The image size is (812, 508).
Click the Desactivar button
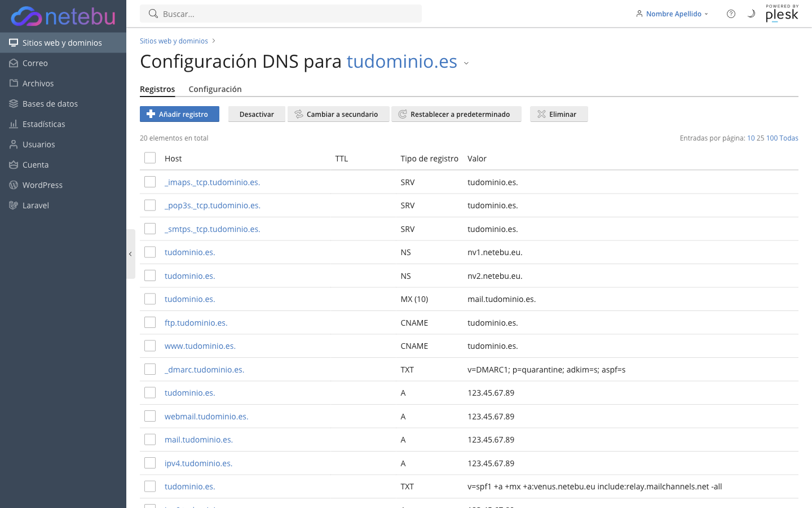(x=257, y=114)
